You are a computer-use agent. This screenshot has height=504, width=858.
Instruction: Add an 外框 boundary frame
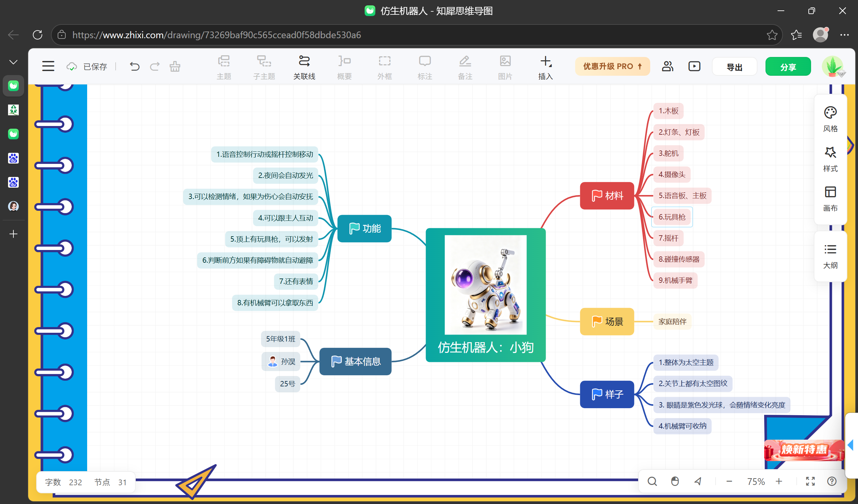tap(384, 67)
